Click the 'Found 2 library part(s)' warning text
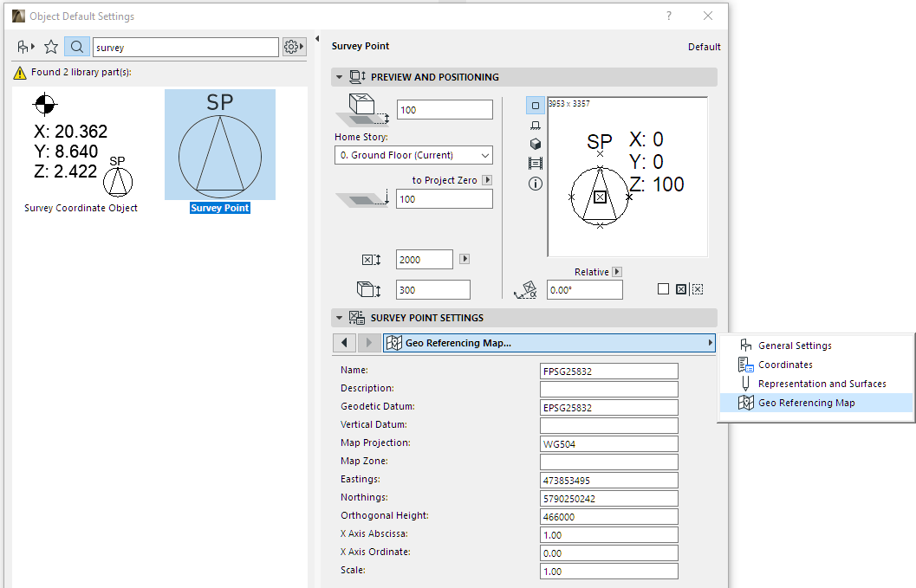This screenshot has height=588, width=916. 81,72
